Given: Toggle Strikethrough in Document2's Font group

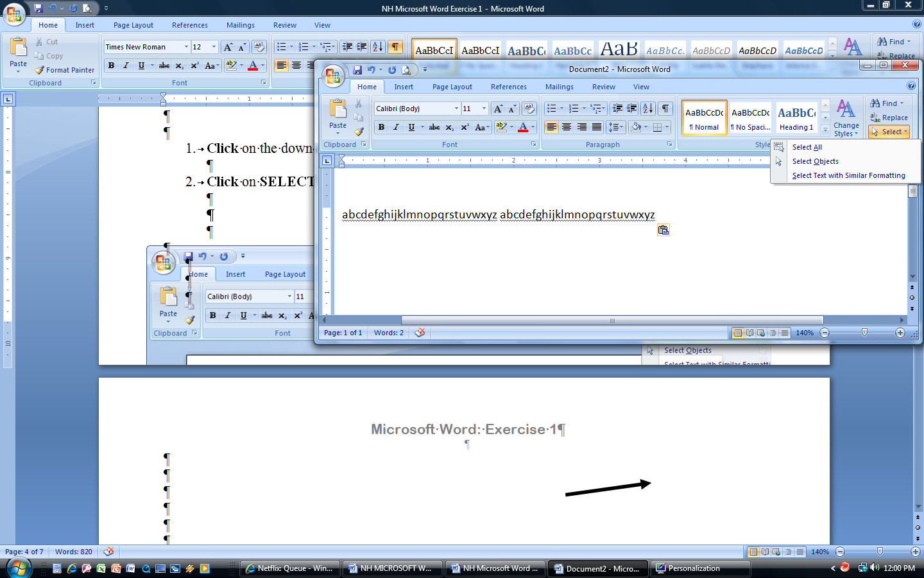Looking at the screenshot, I should click(434, 127).
